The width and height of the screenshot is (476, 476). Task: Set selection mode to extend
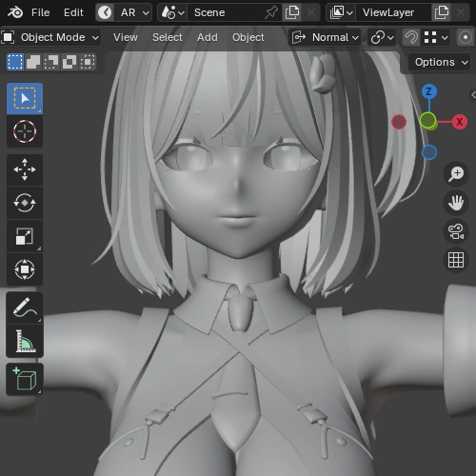(33, 62)
